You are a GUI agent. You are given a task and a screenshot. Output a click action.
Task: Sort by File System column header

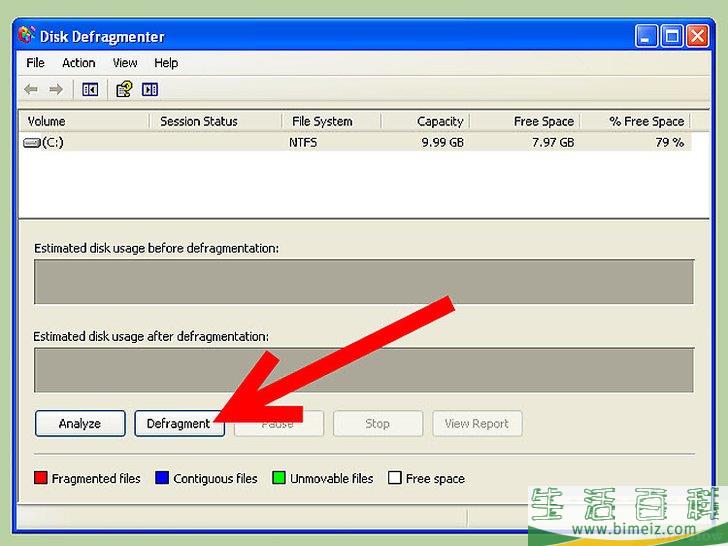[x=332, y=122]
